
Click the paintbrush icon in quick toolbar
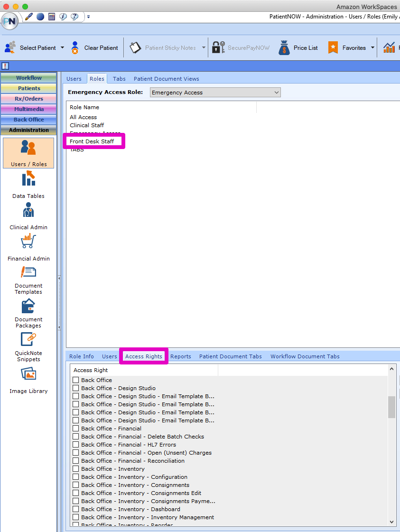[29, 16]
